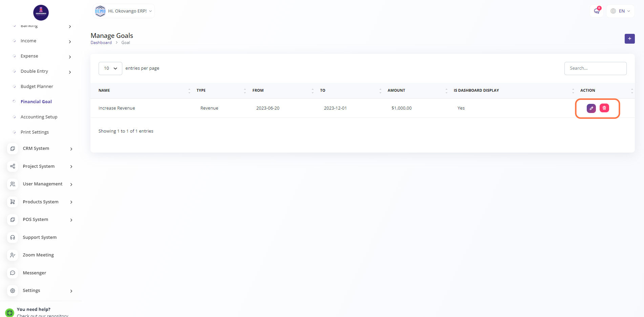Click the plus icon to create goal

[x=629, y=39]
